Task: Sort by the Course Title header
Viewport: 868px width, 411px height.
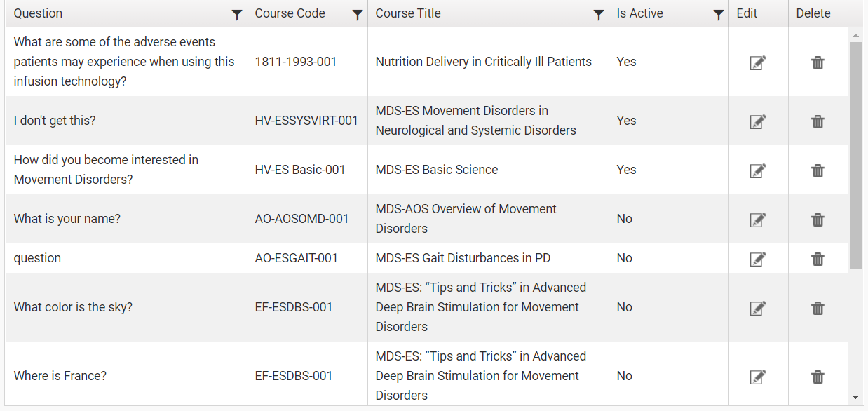Action: pyautogui.click(x=408, y=13)
